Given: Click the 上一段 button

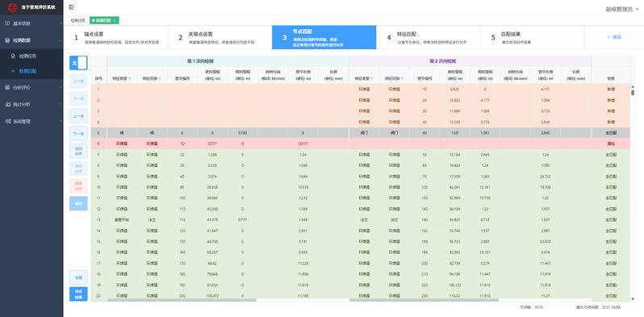Looking at the screenshot, I should (x=78, y=81).
